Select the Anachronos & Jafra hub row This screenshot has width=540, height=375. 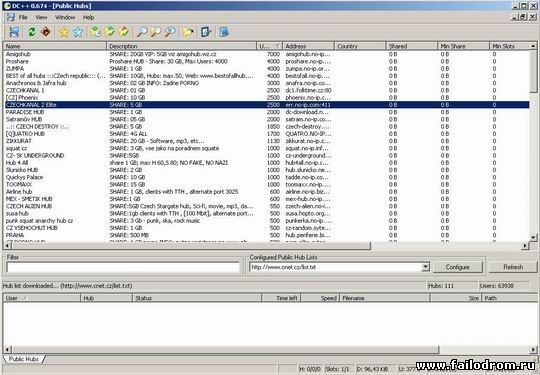pos(266,83)
